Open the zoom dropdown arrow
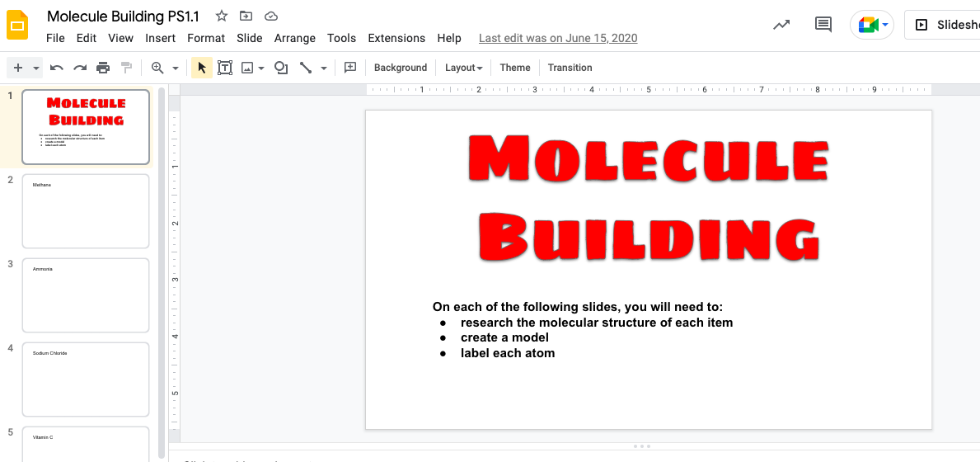 (x=176, y=68)
